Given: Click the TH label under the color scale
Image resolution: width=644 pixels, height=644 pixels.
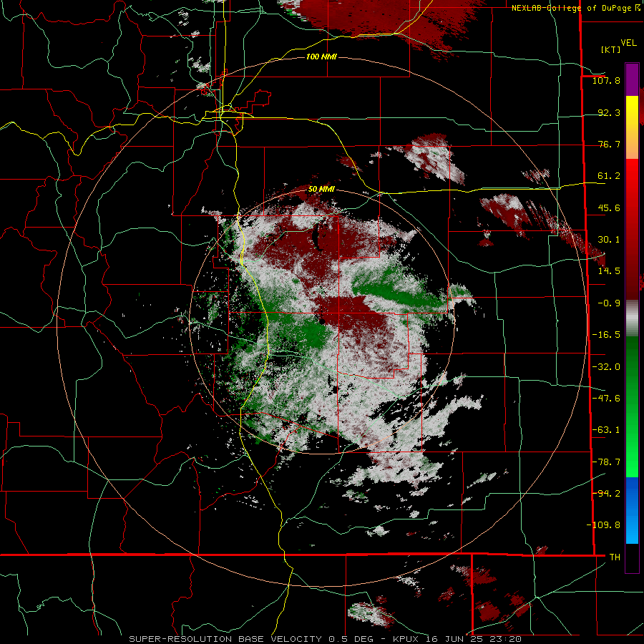Looking at the screenshot, I should [615, 557].
